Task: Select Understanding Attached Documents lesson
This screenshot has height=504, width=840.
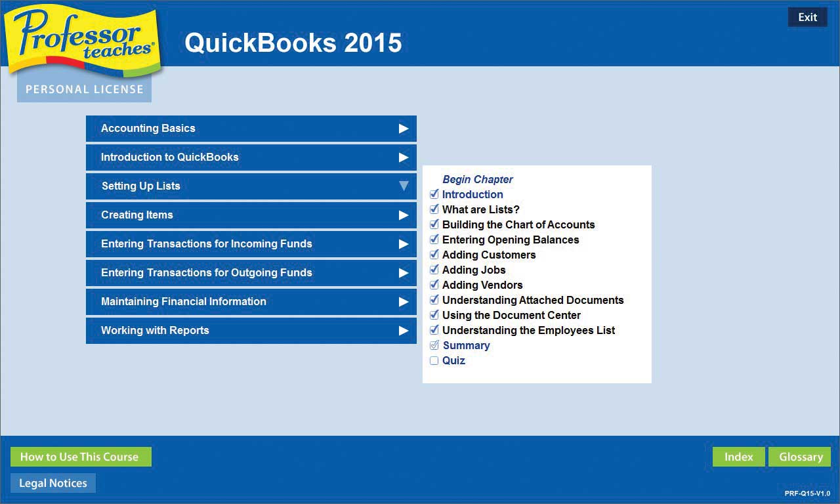Action: click(532, 300)
